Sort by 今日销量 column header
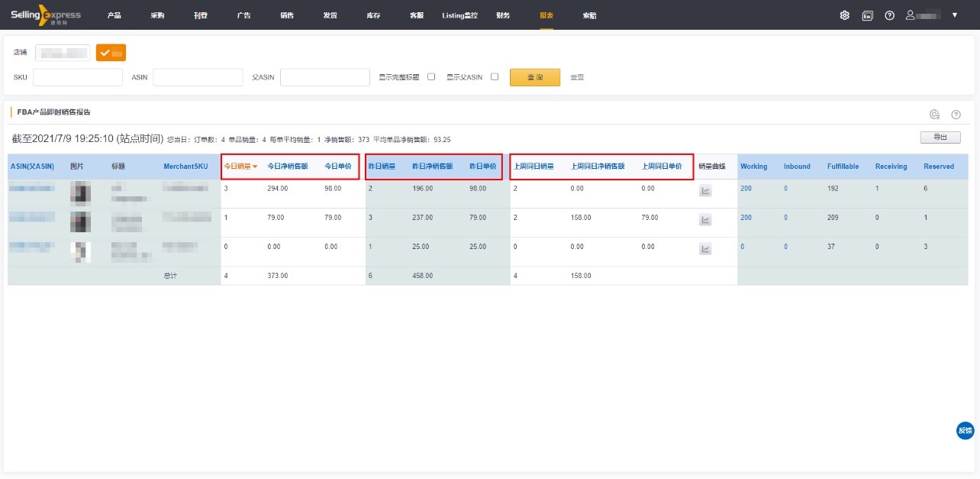Screen dimensions: 980x479 tap(240, 167)
